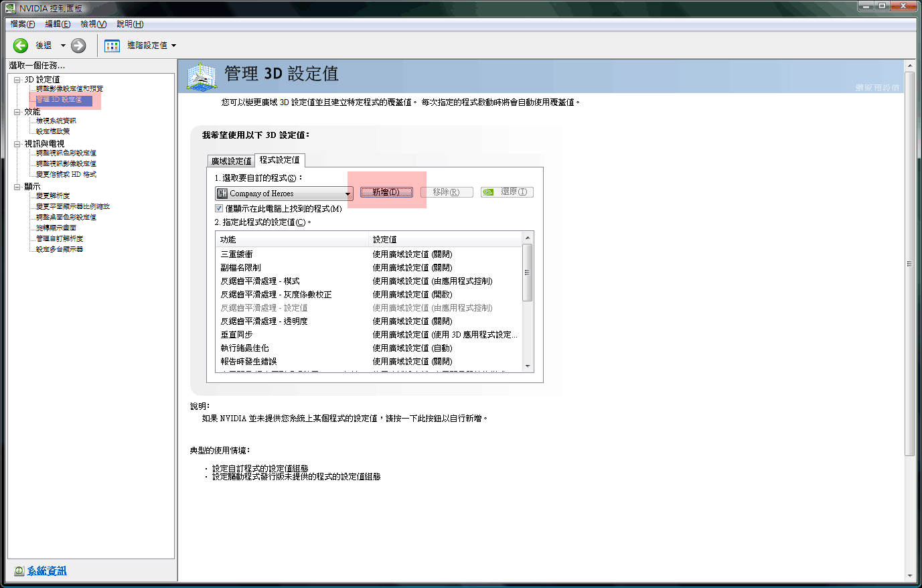Click the 新增 button
This screenshot has height=588, width=922.
[386, 192]
